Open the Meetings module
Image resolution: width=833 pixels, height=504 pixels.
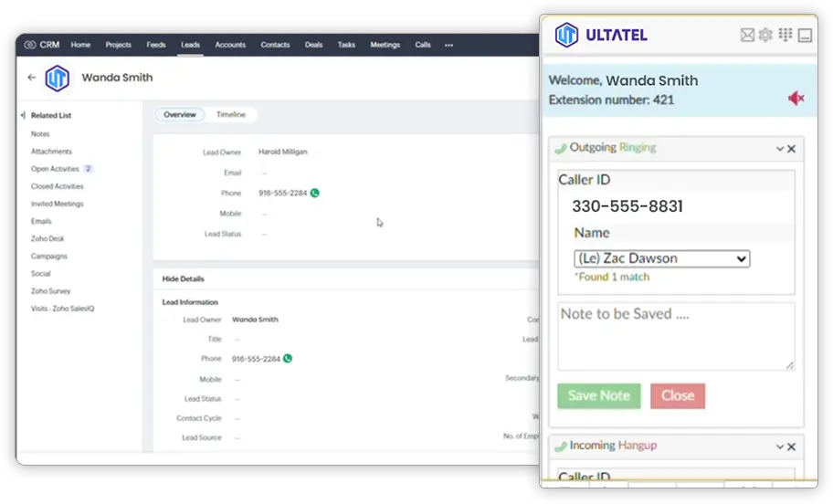[x=385, y=45]
